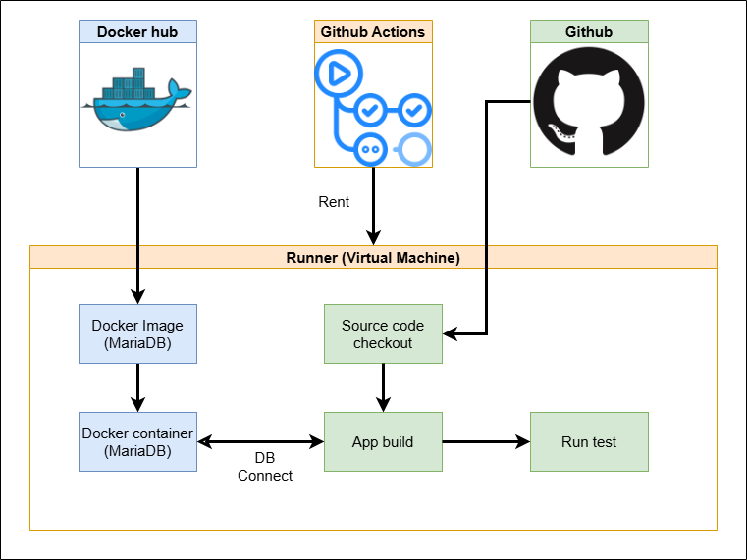
Task: Click the DB Connect label text
Action: point(265,467)
